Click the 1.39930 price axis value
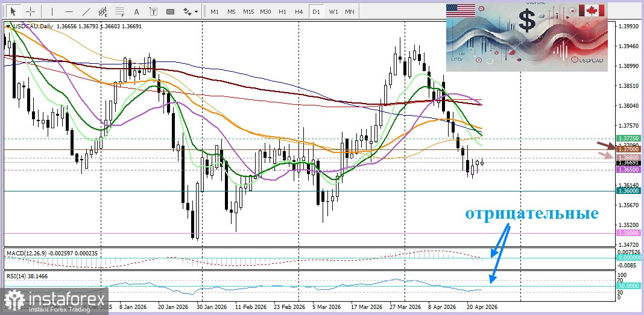Image resolution: width=644 pixels, height=315 pixels. point(628,27)
